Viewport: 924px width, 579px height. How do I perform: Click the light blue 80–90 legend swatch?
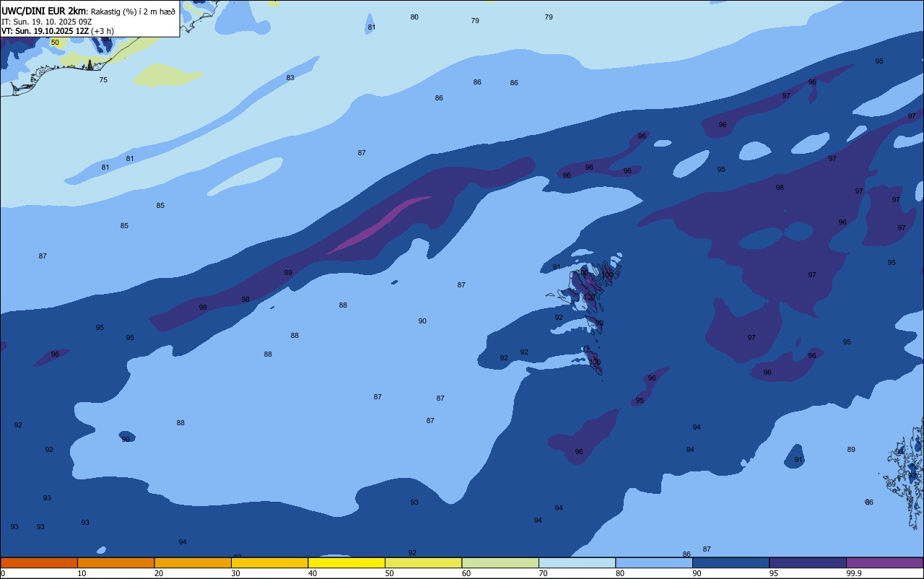654,562
